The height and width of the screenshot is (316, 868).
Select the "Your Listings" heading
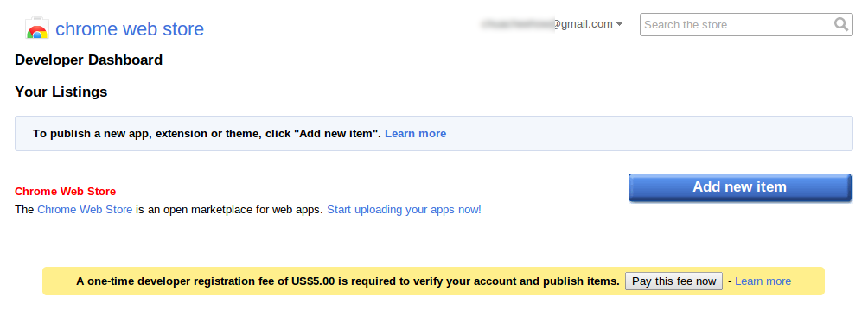click(x=61, y=92)
